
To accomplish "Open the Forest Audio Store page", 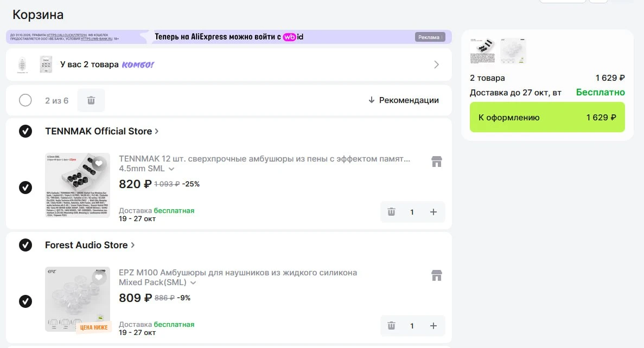I will (90, 245).
